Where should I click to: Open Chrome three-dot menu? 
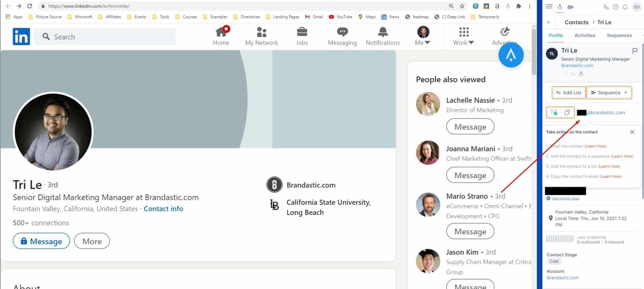pyautogui.click(x=530, y=6)
